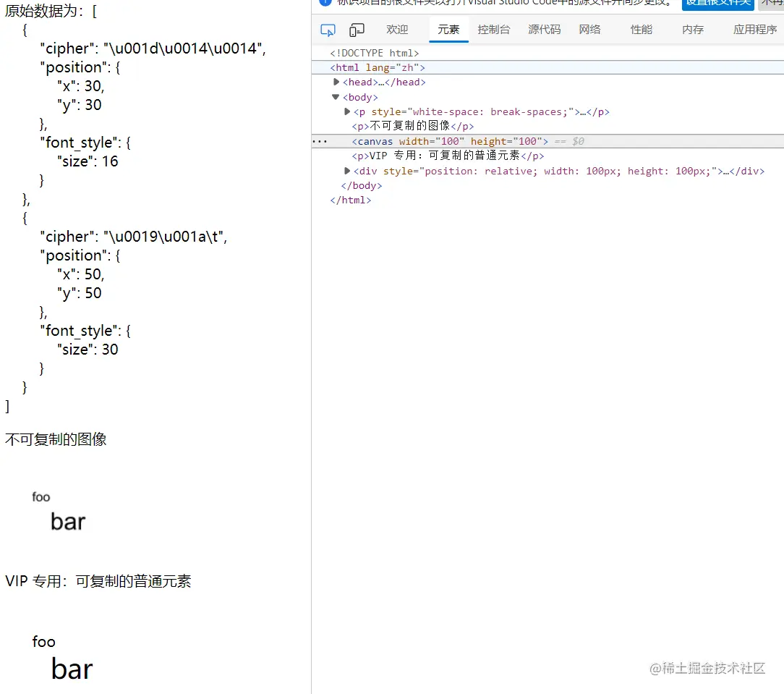Screen dimensions: 784x694
Task: Select the closing /body tag line
Action: 361,186
